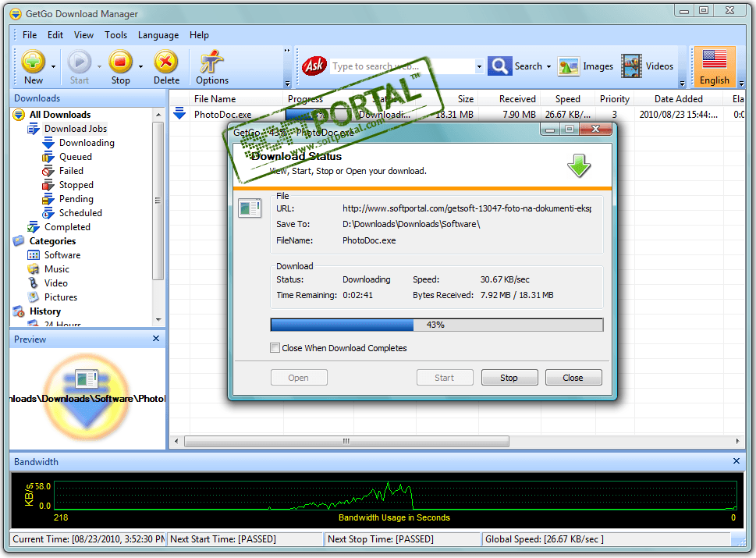Select the Queued filter icon
This screenshot has height=558, width=756.
point(48,157)
